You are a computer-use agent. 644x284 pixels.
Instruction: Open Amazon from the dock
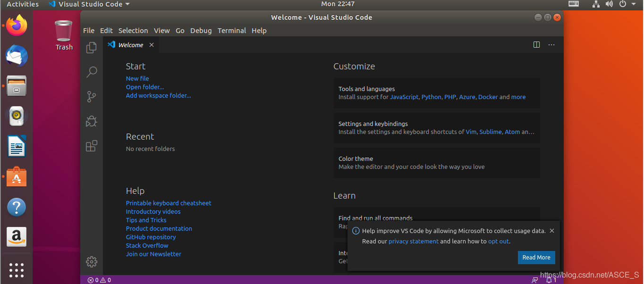tap(17, 237)
